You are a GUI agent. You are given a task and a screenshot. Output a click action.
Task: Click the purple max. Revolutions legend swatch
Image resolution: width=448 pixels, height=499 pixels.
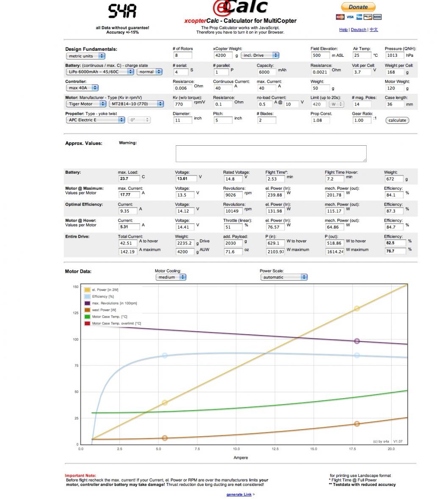coord(87,303)
